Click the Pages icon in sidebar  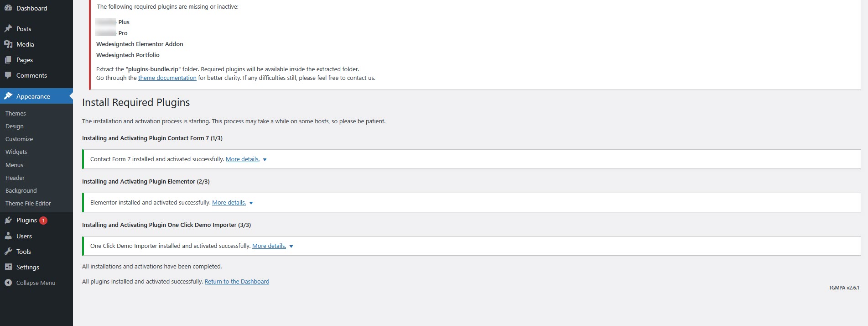8,60
